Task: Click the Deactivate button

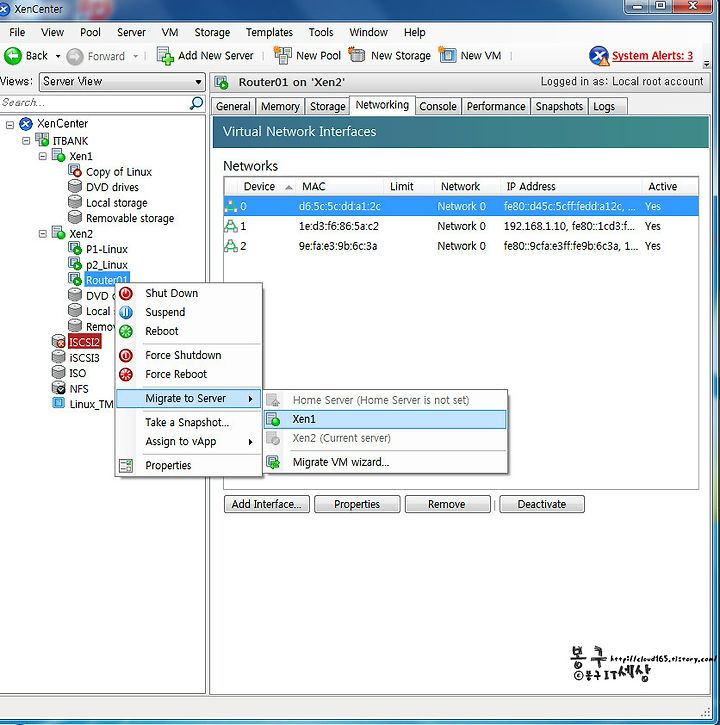Action: (x=542, y=504)
